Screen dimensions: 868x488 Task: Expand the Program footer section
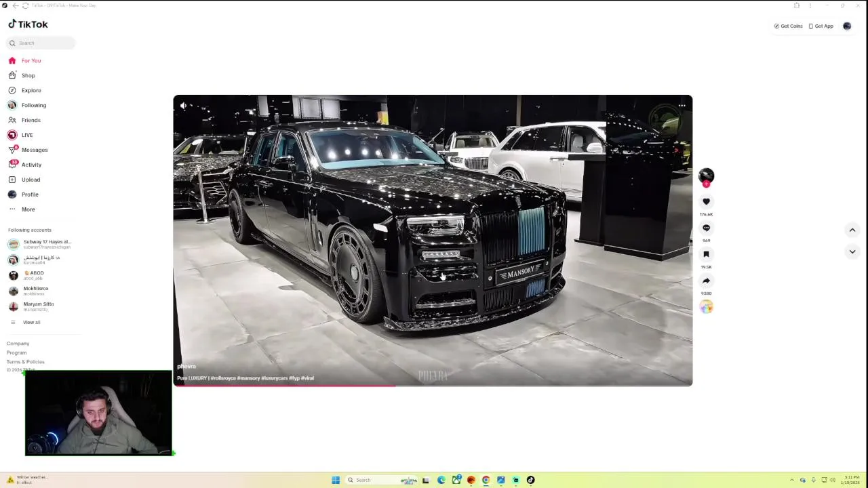17,352
